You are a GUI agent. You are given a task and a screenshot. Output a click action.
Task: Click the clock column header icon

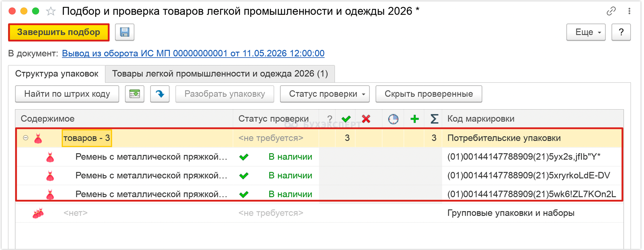tap(393, 119)
